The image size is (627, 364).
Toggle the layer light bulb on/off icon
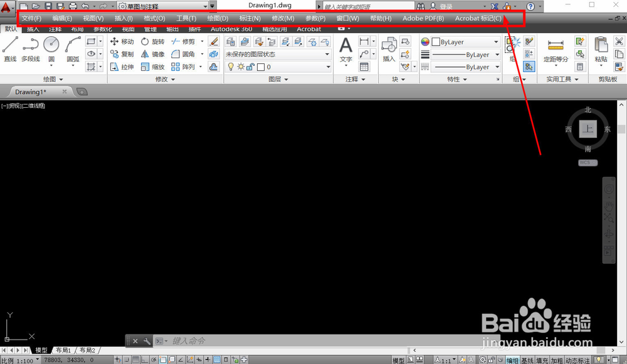tap(231, 67)
